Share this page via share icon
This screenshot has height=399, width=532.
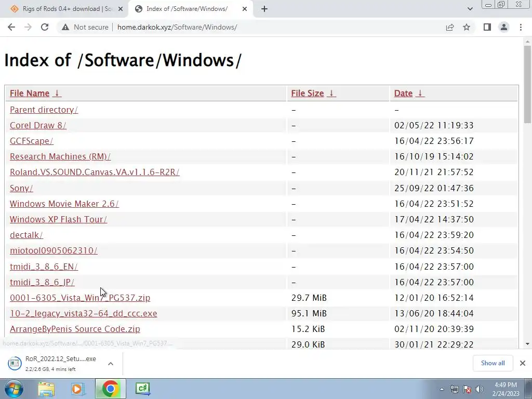(450, 27)
